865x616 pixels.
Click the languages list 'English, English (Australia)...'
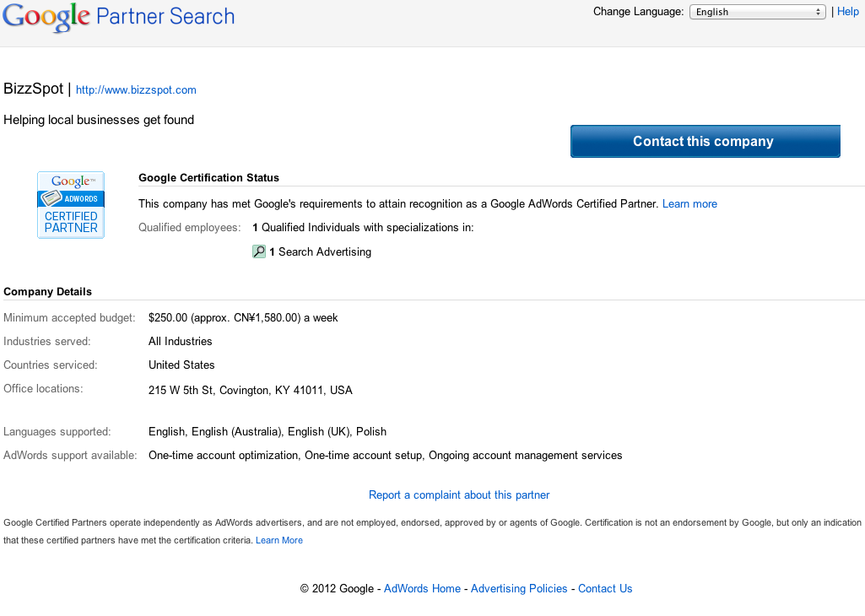[268, 432]
